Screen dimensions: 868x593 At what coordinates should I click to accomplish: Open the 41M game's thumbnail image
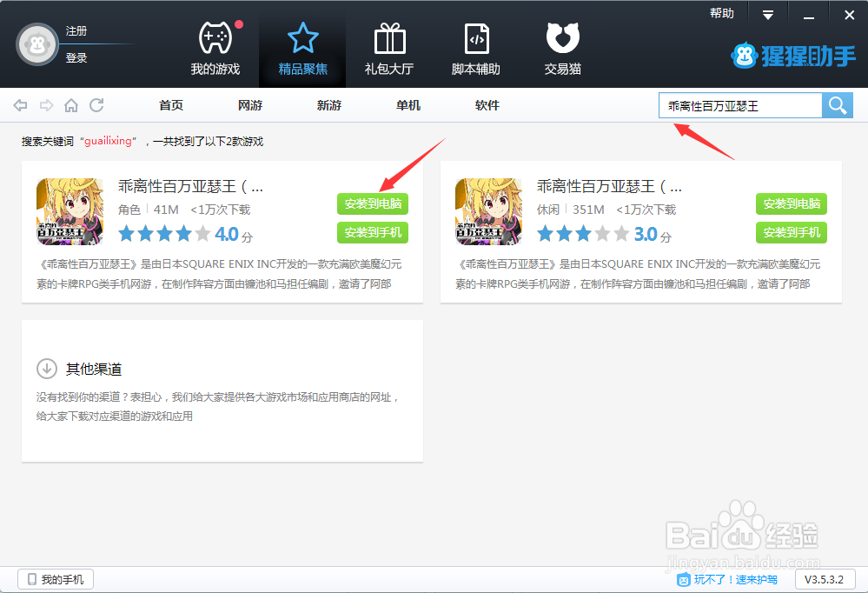[x=70, y=211]
